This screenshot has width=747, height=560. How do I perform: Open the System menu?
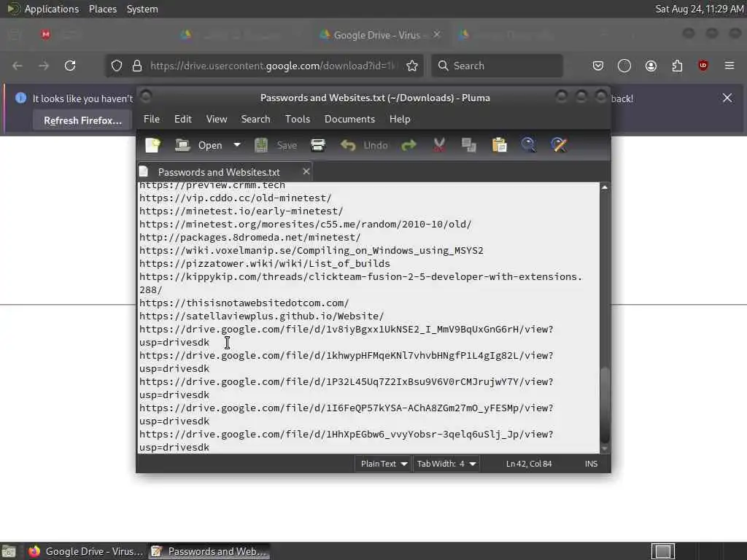coord(142,9)
